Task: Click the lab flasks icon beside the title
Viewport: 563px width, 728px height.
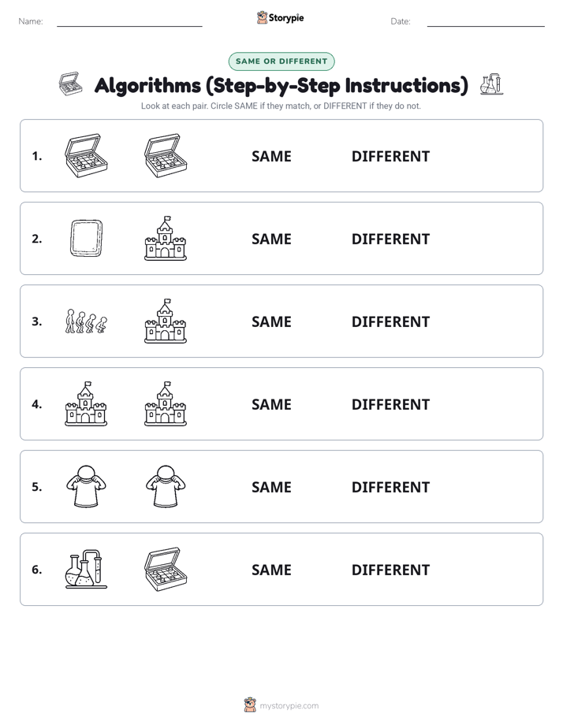Action: (491, 84)
